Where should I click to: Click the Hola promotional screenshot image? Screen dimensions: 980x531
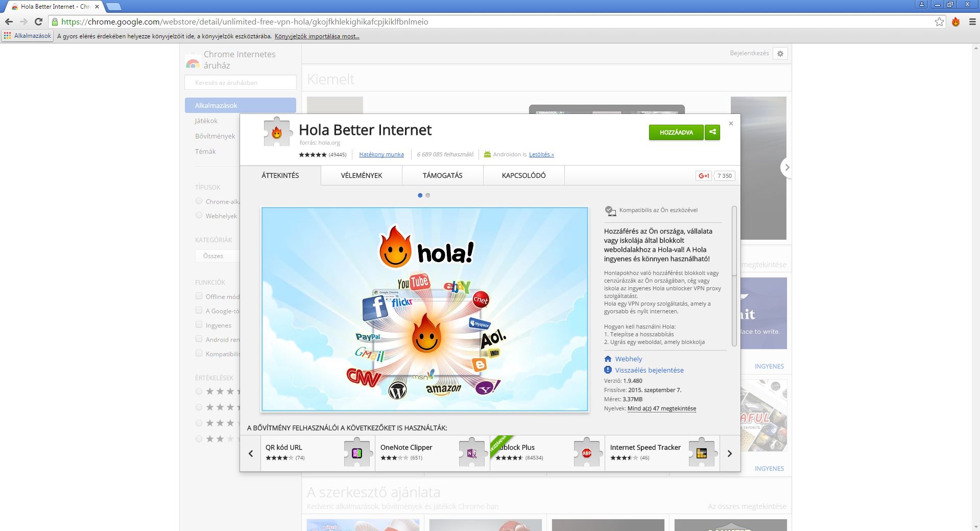(x=425, y=309)
